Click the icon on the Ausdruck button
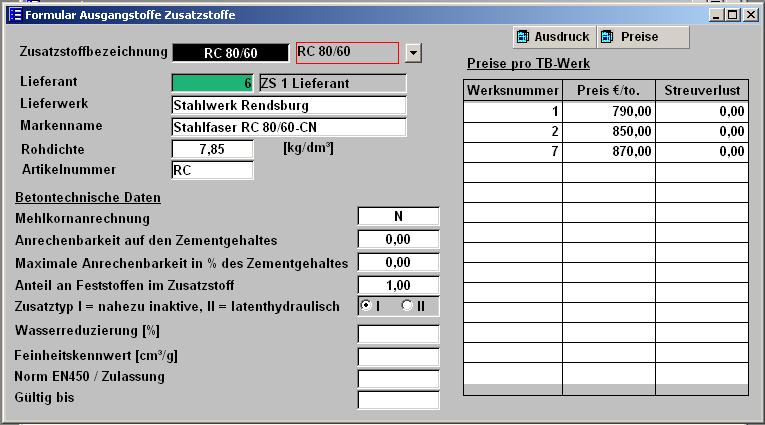765x425 pixels. click(522, 37)
